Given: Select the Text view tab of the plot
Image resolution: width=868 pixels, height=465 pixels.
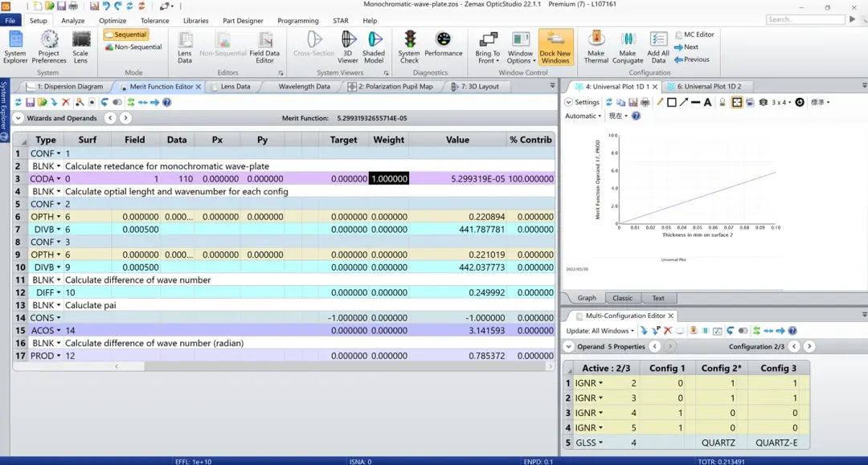Looking at the screenshot, I should pyautogui.click(x=657, y=298).
